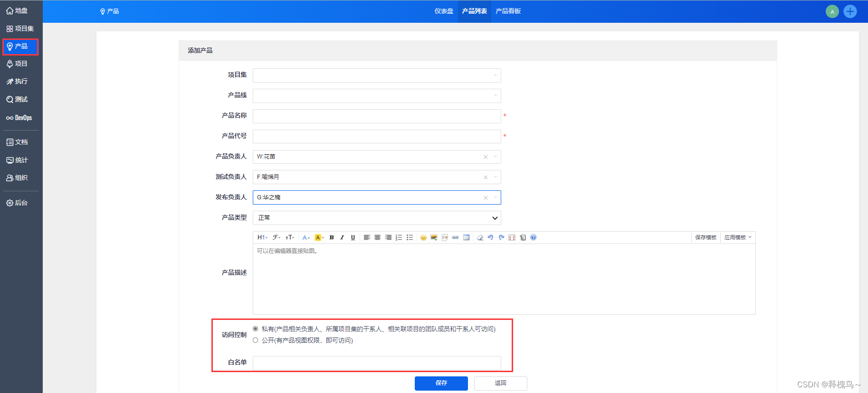Screen dimensions: 868x393
Task: Align text left in the editor
Action: pos(367,237)
